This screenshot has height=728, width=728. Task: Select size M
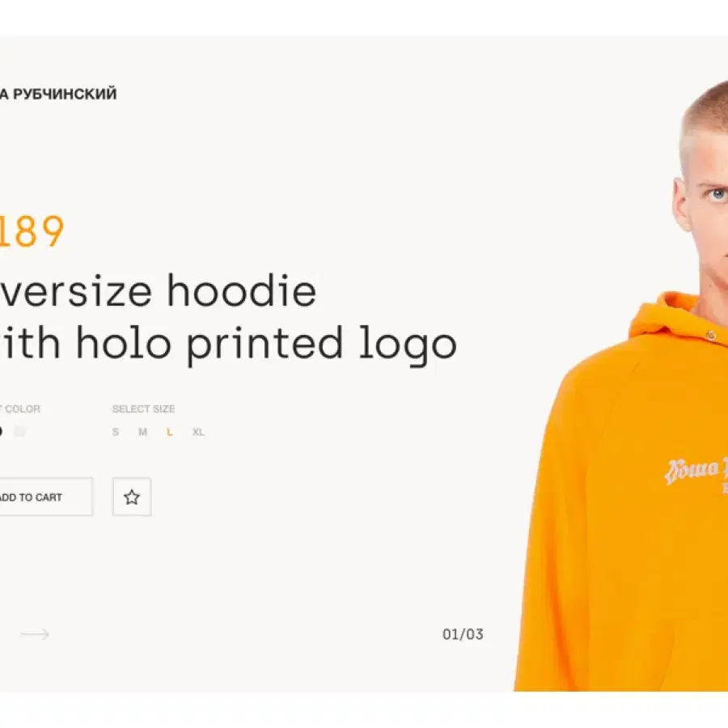[x=142, y=432]
